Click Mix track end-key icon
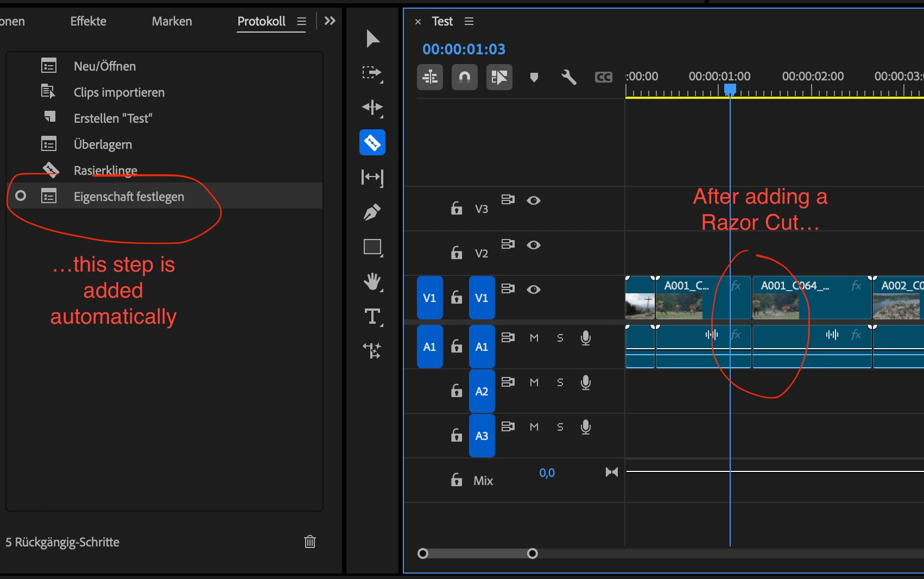 (612, 472)
